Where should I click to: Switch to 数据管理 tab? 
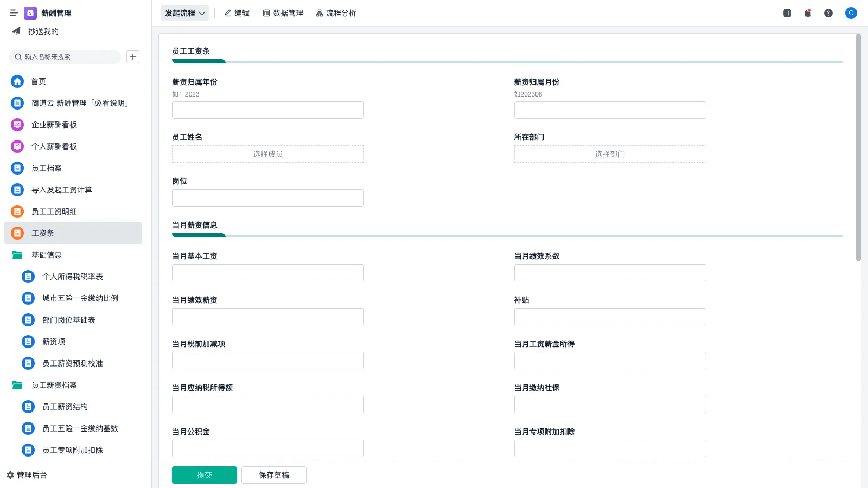[x=283, y=13]
